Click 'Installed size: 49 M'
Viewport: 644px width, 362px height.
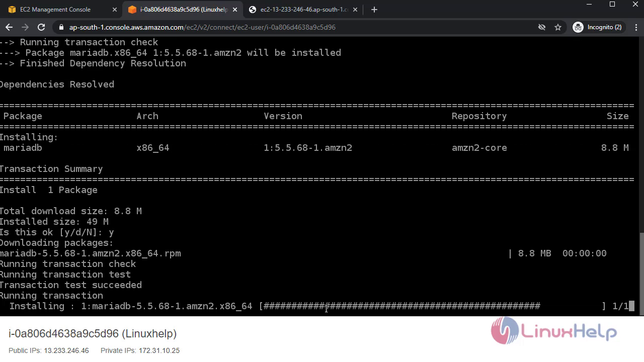[x=54, y=221]
